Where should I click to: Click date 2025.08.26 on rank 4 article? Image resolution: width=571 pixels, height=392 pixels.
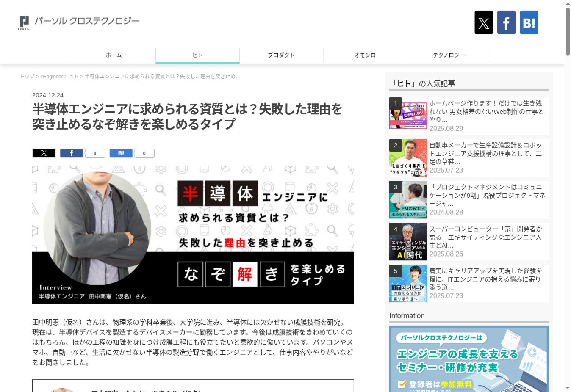446,254
